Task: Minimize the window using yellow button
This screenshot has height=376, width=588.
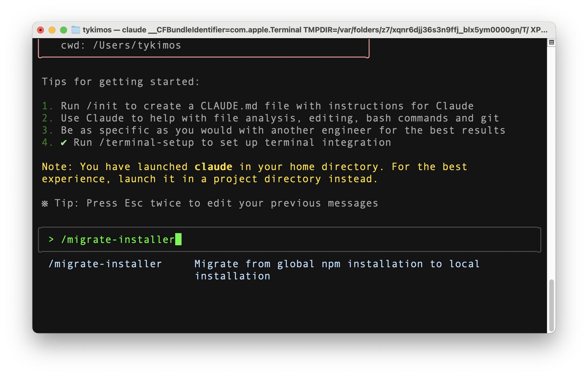Action: click(x=52, y=30)
